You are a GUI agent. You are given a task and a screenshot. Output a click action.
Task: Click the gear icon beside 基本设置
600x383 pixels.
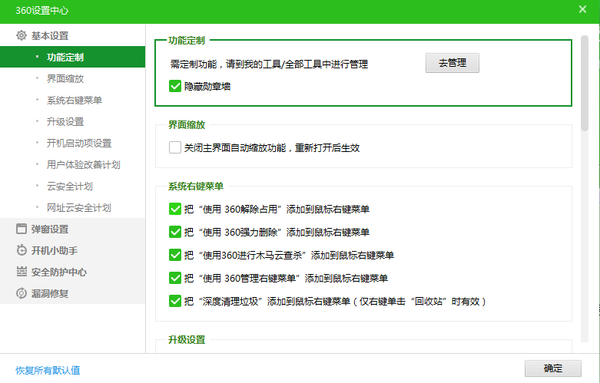tap(21, 36)
